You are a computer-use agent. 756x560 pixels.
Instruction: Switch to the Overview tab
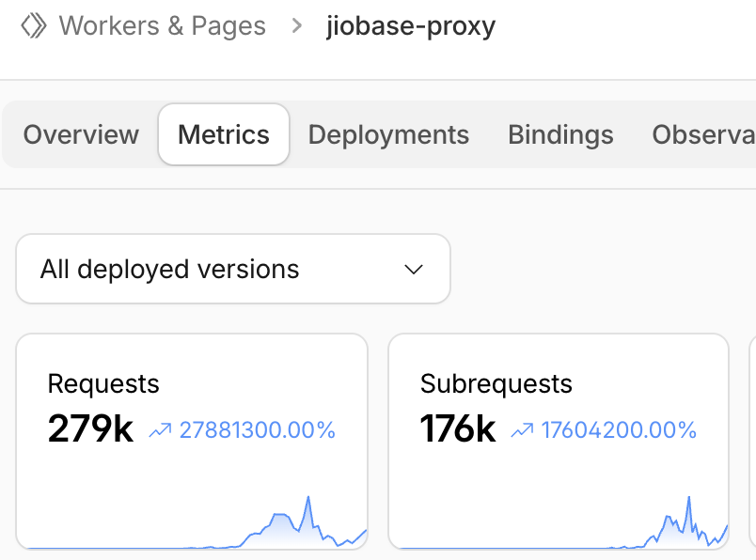point(81,134)
